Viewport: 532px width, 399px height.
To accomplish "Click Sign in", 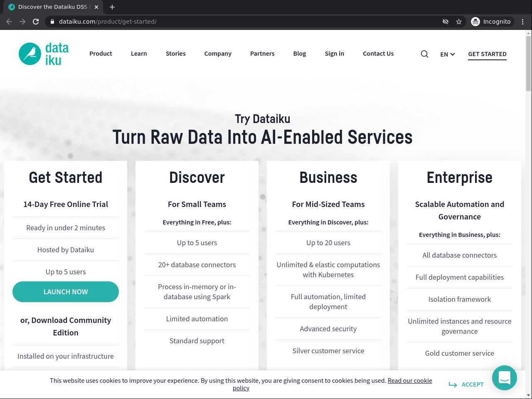I will (x=334, y=54).
